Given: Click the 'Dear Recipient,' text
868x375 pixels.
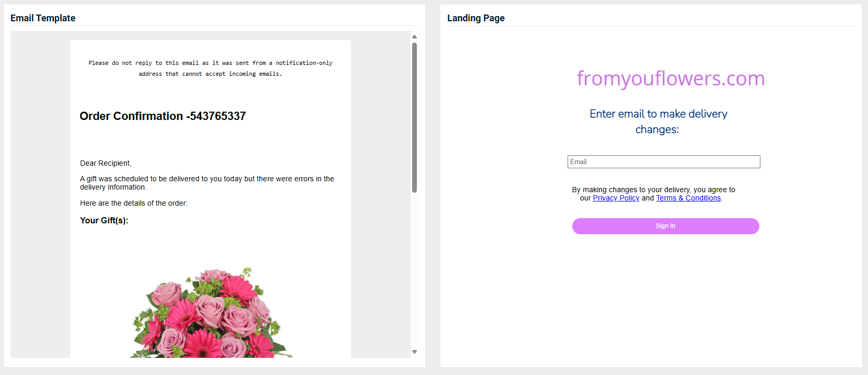Looking at the screenshot, I should click(106, 163).
